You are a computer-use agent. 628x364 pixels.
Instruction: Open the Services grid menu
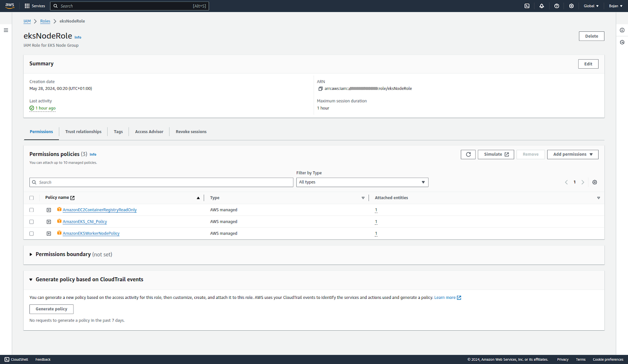coord(35,6)
